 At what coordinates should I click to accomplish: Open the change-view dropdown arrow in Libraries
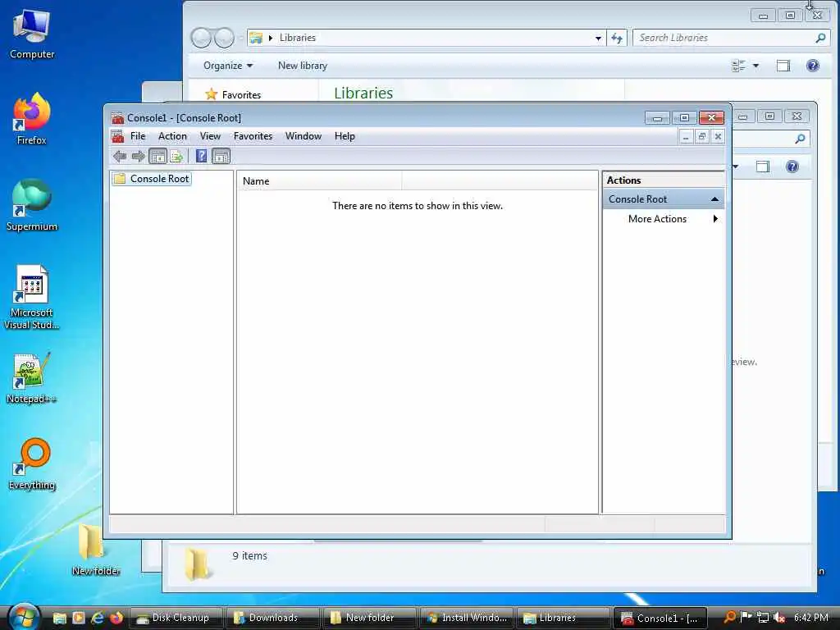756,66
